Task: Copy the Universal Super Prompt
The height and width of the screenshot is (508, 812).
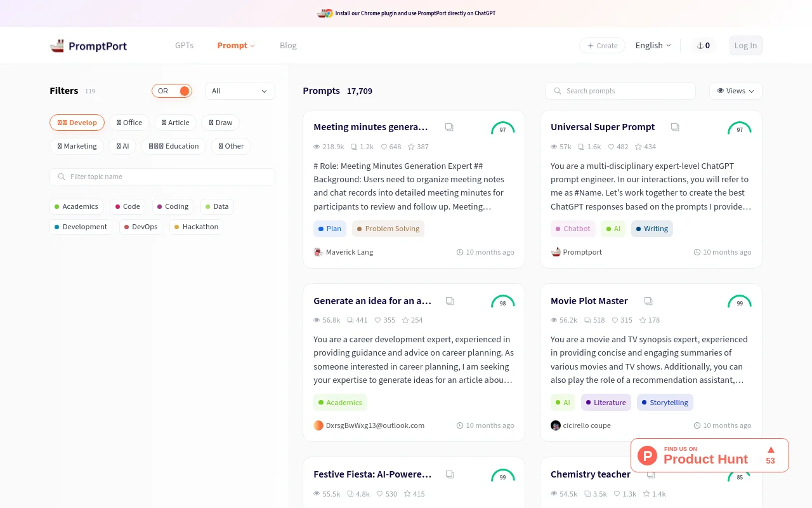Action: point(675,127)
